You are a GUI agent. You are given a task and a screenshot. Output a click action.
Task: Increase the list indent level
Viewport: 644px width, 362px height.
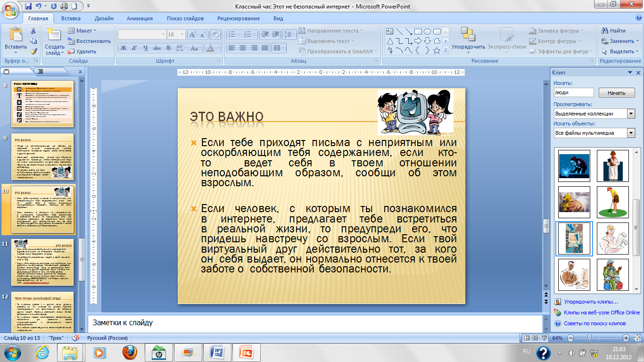[x=275, y=34]
